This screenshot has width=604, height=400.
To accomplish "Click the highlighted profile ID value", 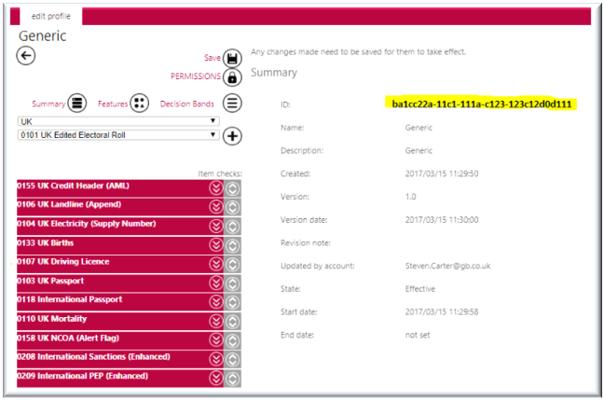I will coord(482,104).
